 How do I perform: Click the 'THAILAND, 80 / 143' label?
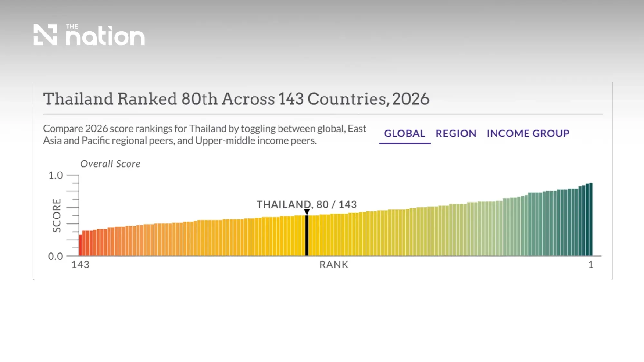(x=307, y=204)
